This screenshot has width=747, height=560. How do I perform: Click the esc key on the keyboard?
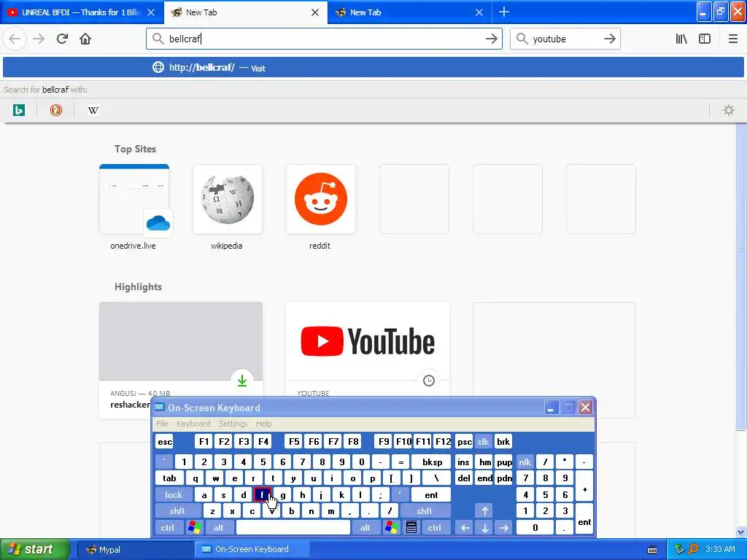[165, 441]
